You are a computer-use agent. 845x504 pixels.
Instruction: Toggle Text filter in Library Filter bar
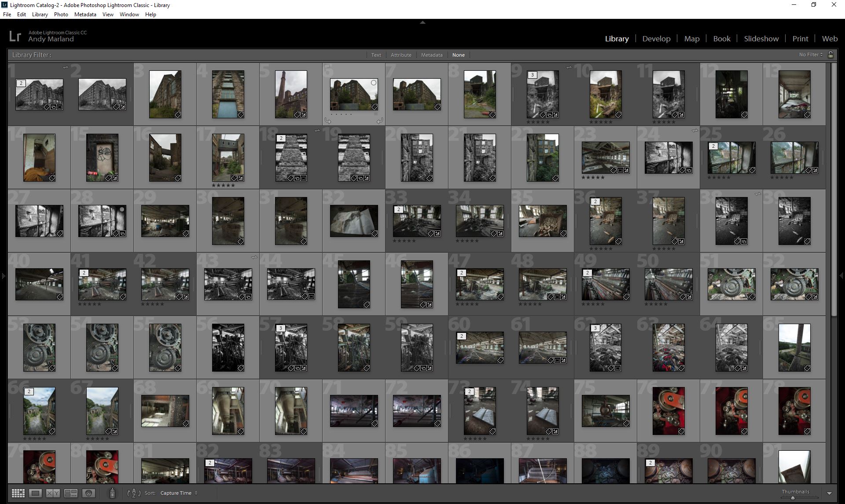pos(376,55)
